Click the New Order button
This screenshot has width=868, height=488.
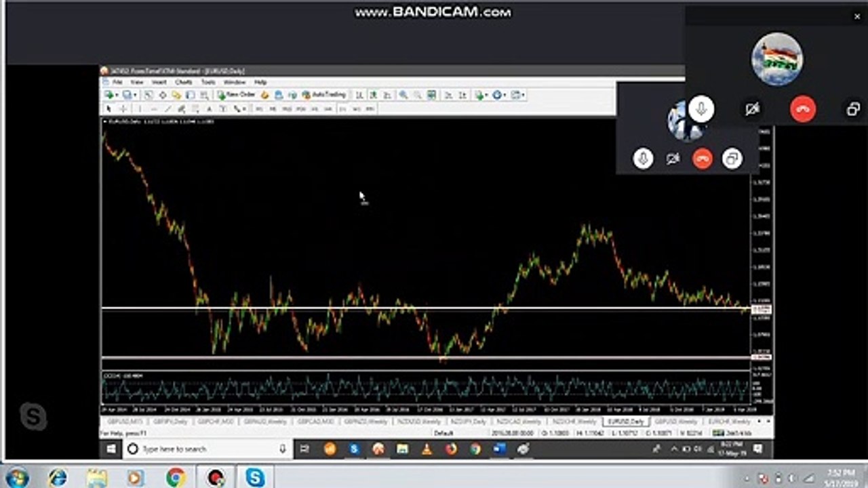click(237, 95)
